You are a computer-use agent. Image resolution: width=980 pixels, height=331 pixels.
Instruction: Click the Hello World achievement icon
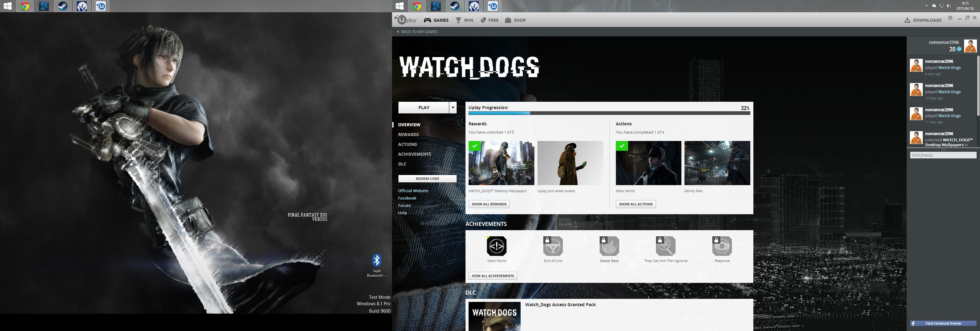(496, 246)
